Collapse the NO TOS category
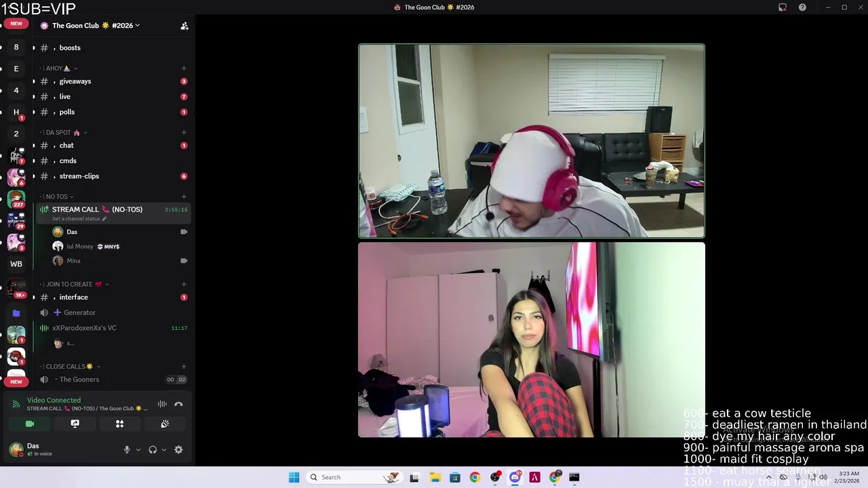The height and width of the screenshot is (488, 868). (57, 197)
